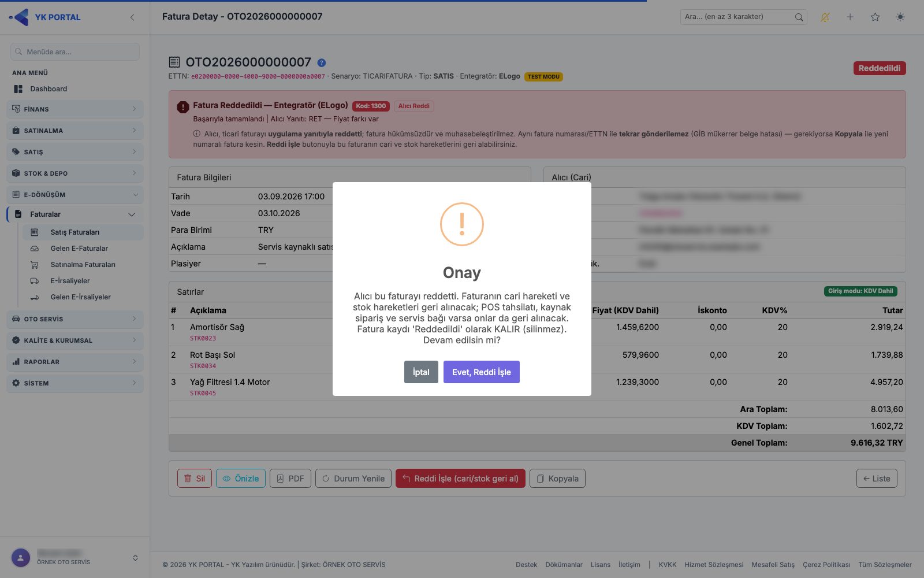Collapse the E-DÖNÜŞÜM menu section
The height and width of the screenshot is (578, 924).
click(75, 195)
